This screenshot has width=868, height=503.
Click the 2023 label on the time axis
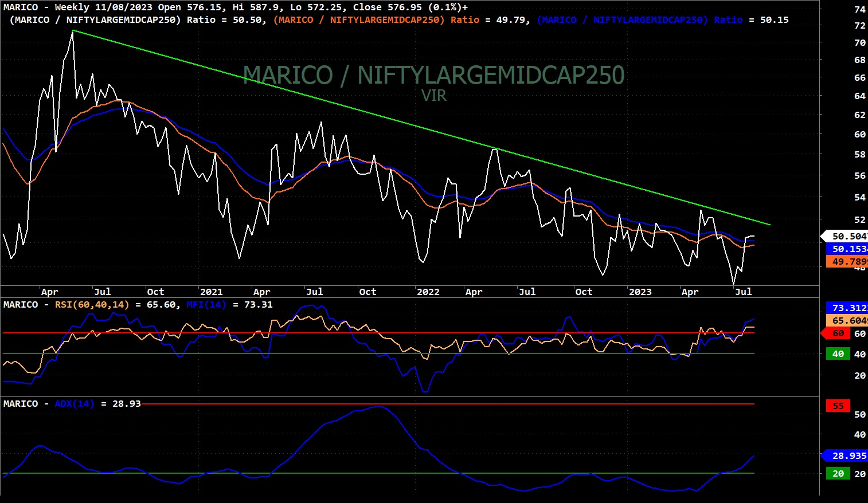coord(640,292)
